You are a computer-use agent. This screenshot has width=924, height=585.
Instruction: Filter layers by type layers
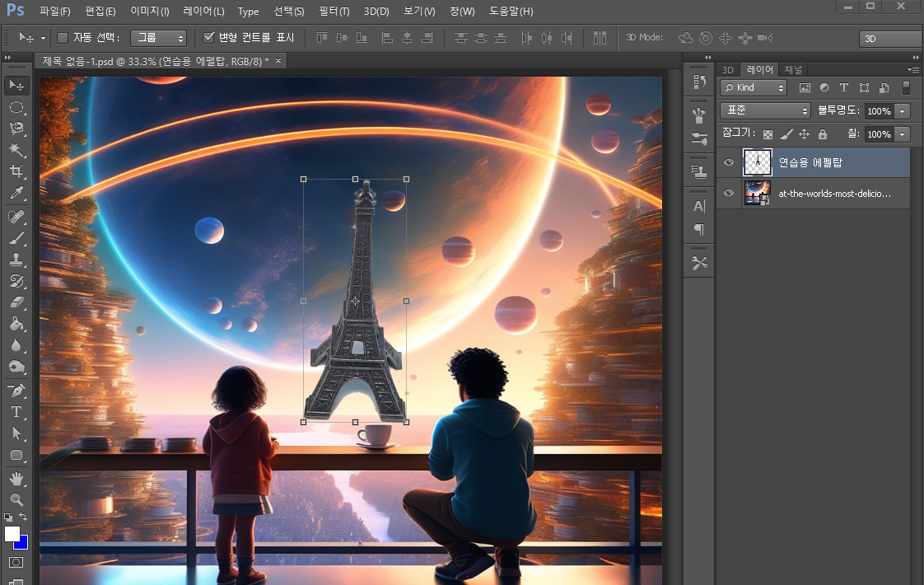coord(844,87)
